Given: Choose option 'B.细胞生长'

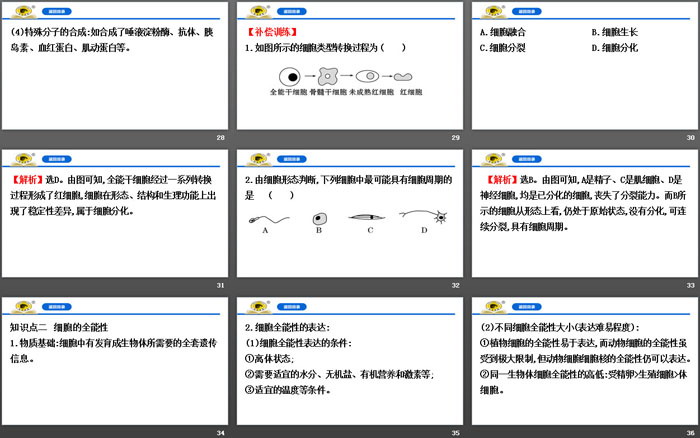Looking at the screenshot, I should coord(615,32).
